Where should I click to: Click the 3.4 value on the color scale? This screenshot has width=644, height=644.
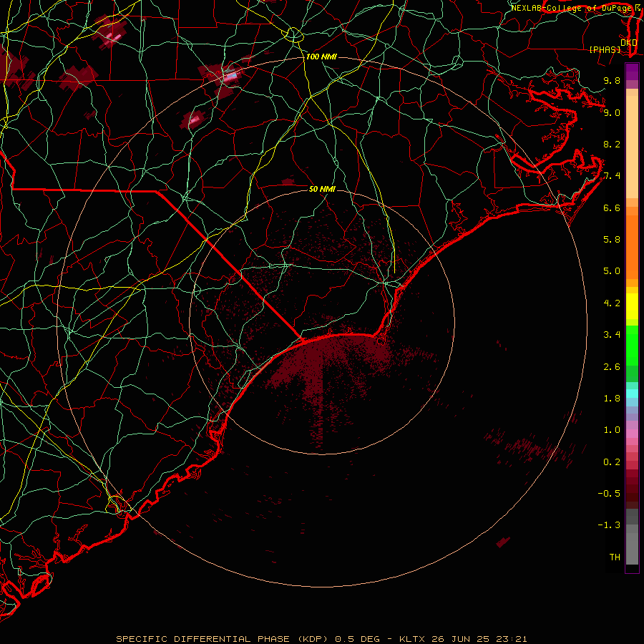click(612, 335)
